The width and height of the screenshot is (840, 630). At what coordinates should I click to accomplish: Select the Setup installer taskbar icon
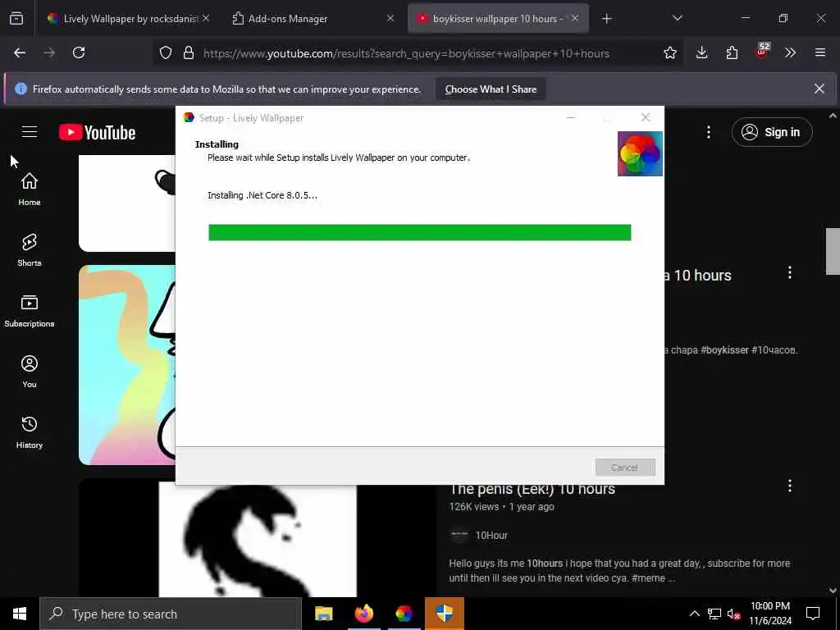point(445,614)
